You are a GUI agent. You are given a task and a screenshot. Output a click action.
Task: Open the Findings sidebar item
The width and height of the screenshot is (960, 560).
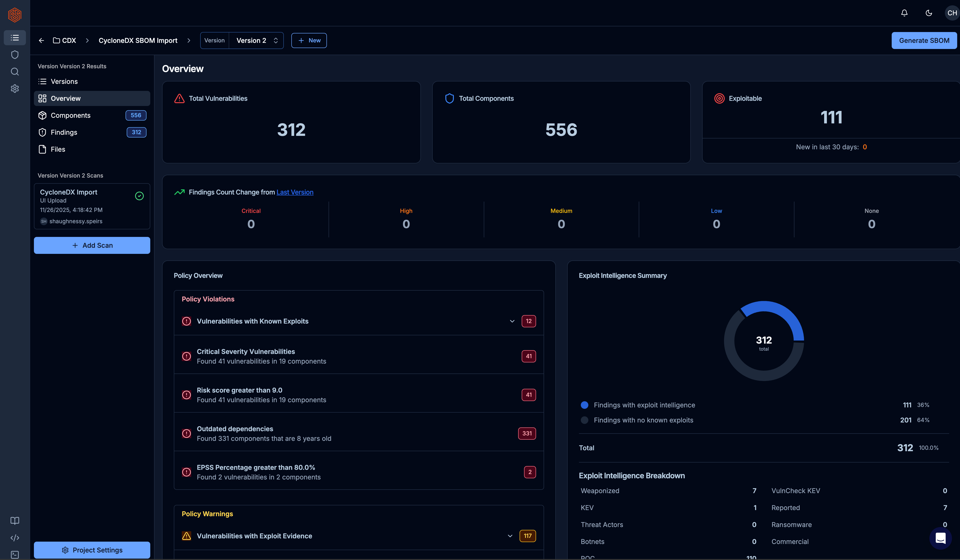[64, 132]
